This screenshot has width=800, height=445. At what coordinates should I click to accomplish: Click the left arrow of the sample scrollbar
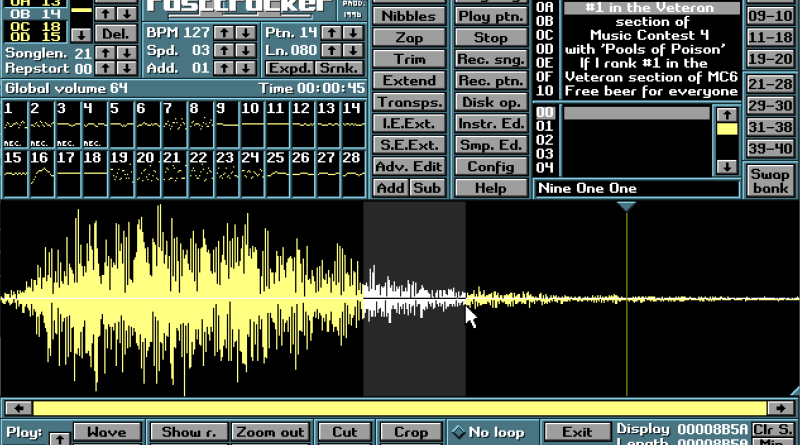pos(18,408)
